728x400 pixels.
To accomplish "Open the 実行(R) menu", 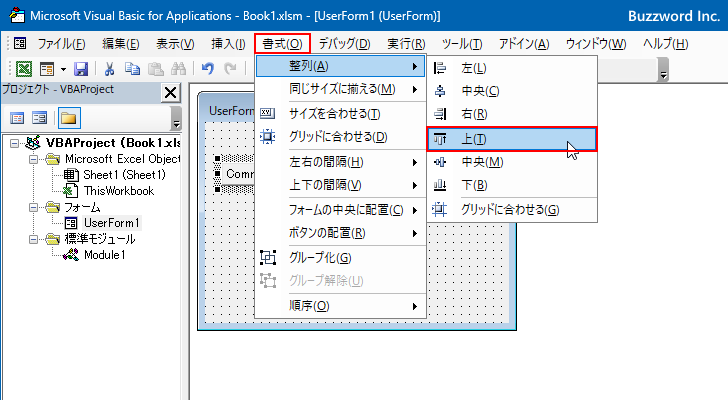I will tap(406, 44).
